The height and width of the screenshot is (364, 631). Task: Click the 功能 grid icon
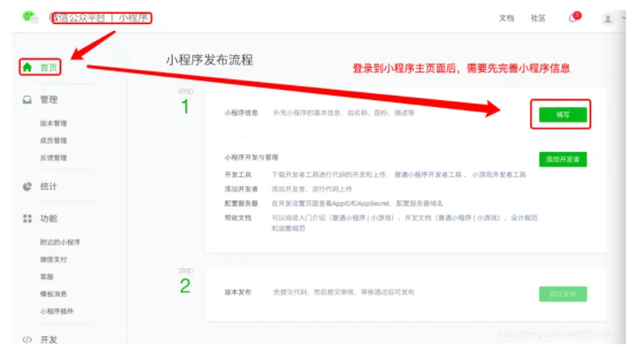pyautogui.click(x=27, y=218)
